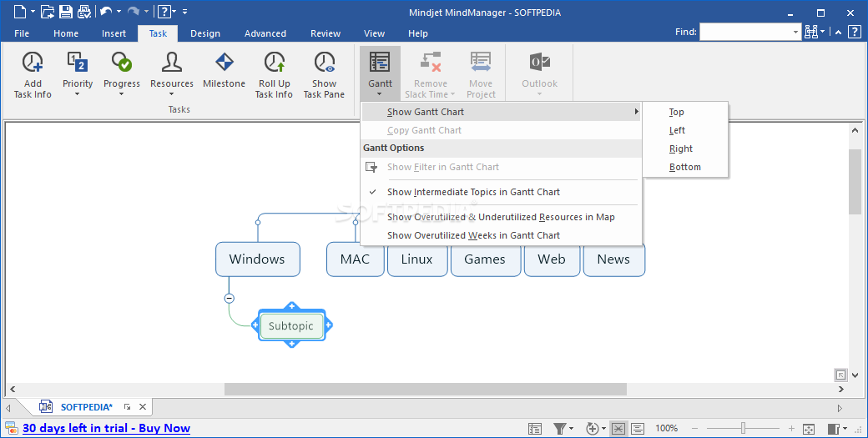Click the Save floppy disk icon
868x438 pixels.
tap(66, 11)
